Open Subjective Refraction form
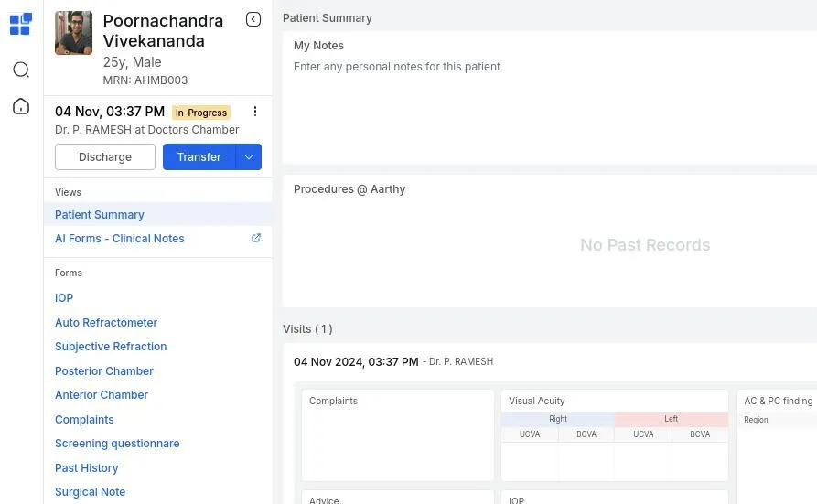The width and height of the screenshot is (817, 504). [111, 347]
